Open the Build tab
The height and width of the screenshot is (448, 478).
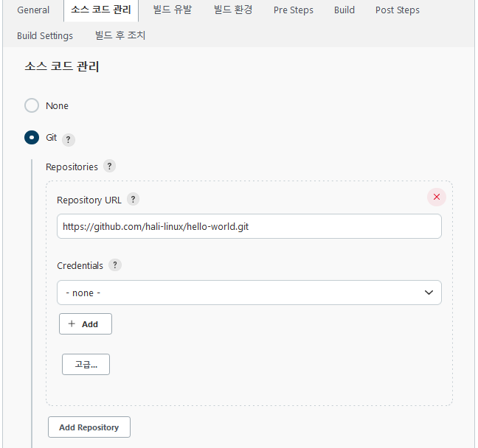tap(344, 10)
